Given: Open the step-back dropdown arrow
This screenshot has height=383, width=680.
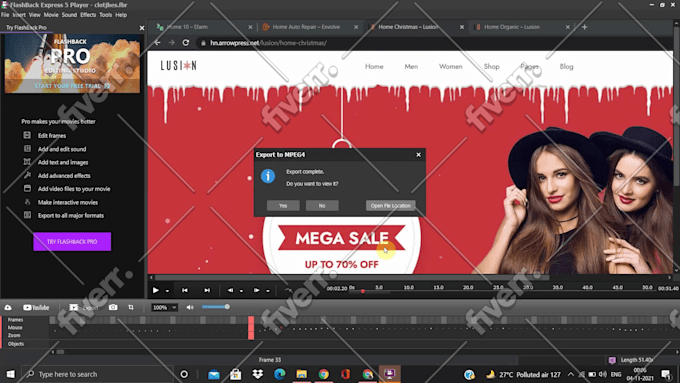Looking at the screenshot, I should 242,291.
